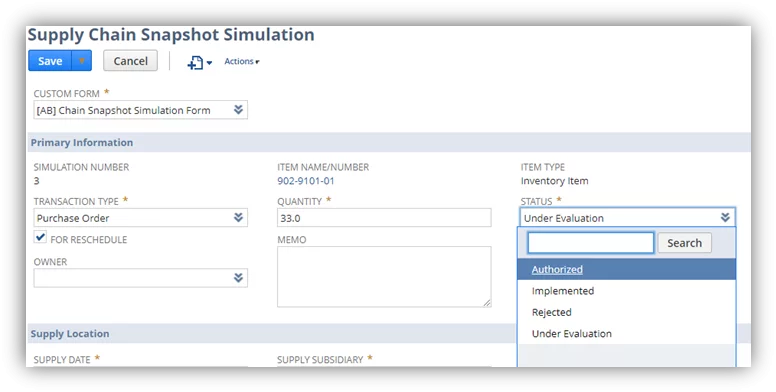Expand the Transaction Type dropdown
Viewport: 776px width, 392px height.
(x=238, y=218)
